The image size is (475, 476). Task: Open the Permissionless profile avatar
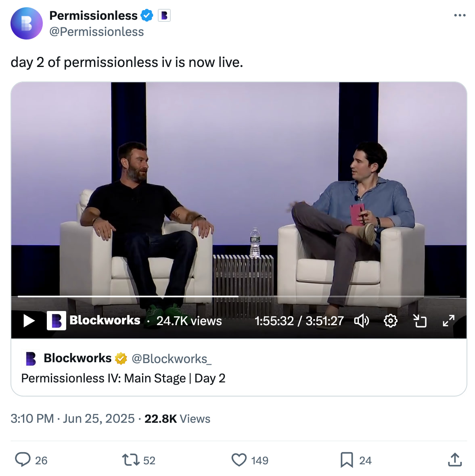27,23
